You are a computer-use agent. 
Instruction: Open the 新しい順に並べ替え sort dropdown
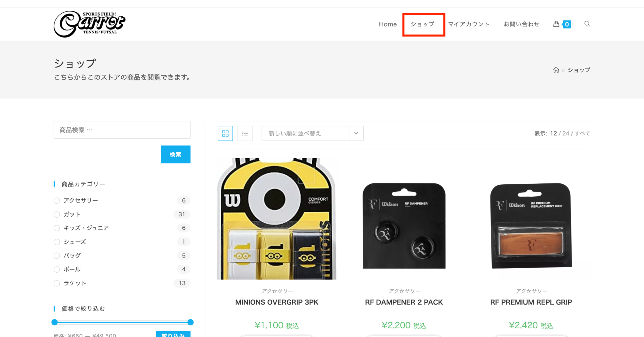click(305, 133)
